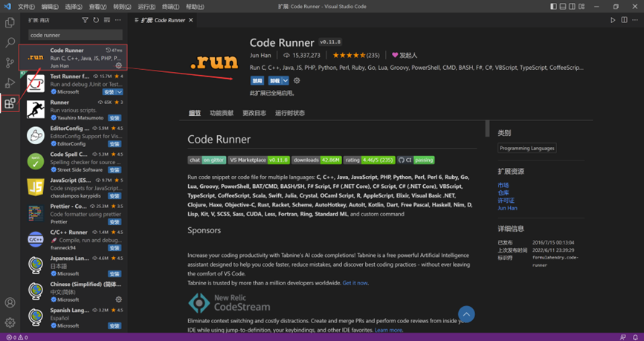Open the Explorer view in activity bar

(x=10, y=22)
